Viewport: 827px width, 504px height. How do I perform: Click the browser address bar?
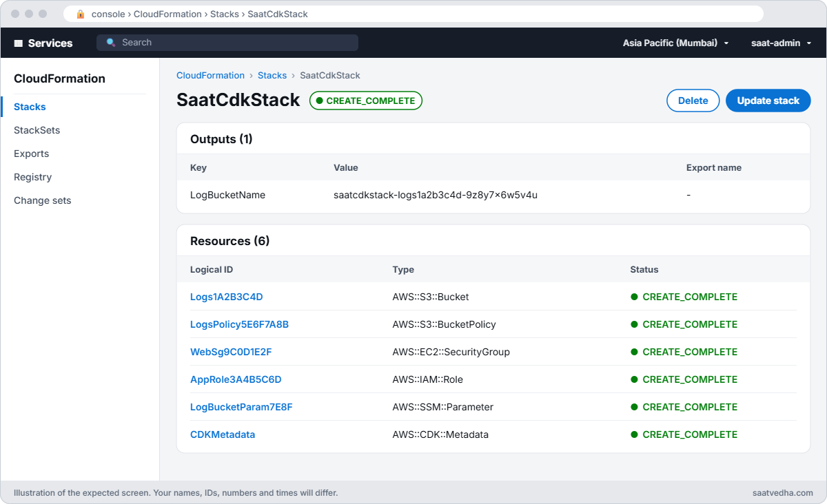[413, 14]
